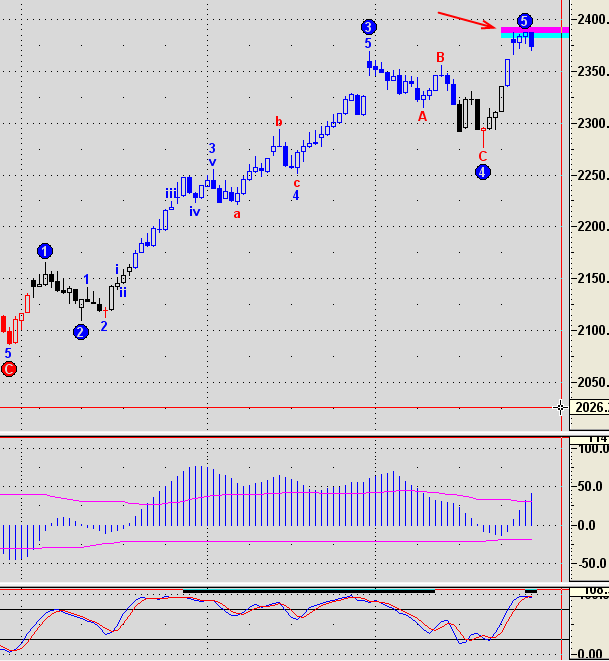Select the blue subwave iv label
609x661 pixels.
[194, 211]
